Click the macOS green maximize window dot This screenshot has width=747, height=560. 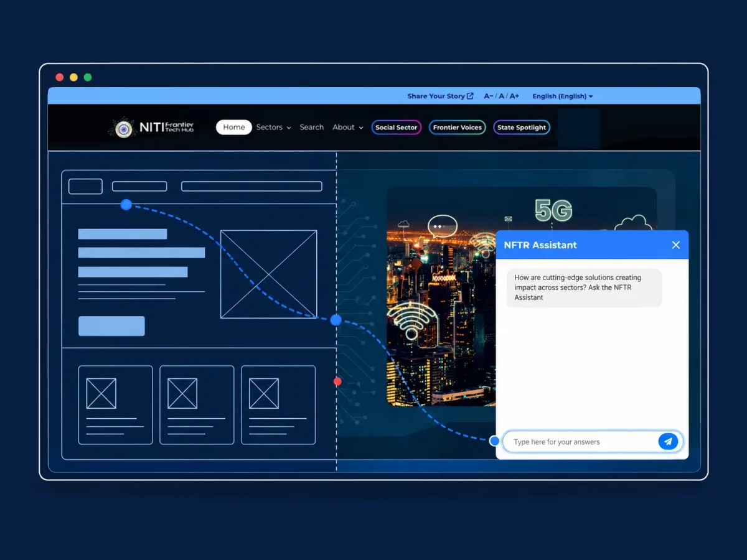tap(88, 77)
